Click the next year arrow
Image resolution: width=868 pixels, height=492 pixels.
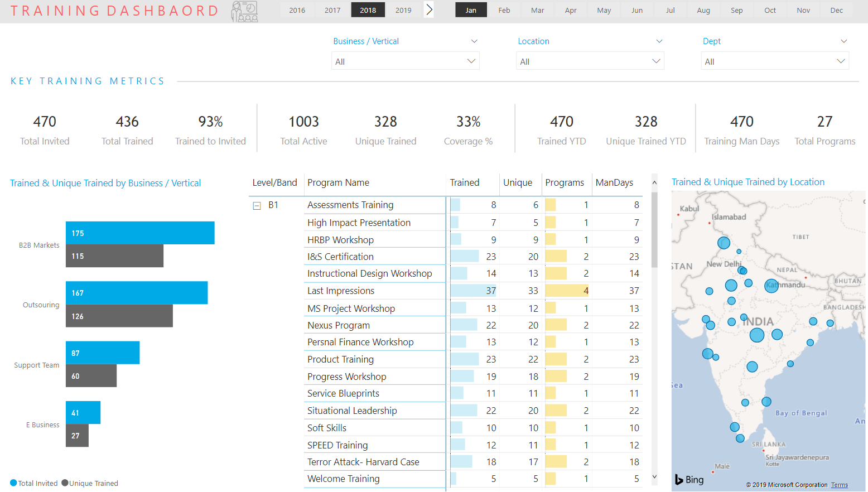(x=429, y=9)
